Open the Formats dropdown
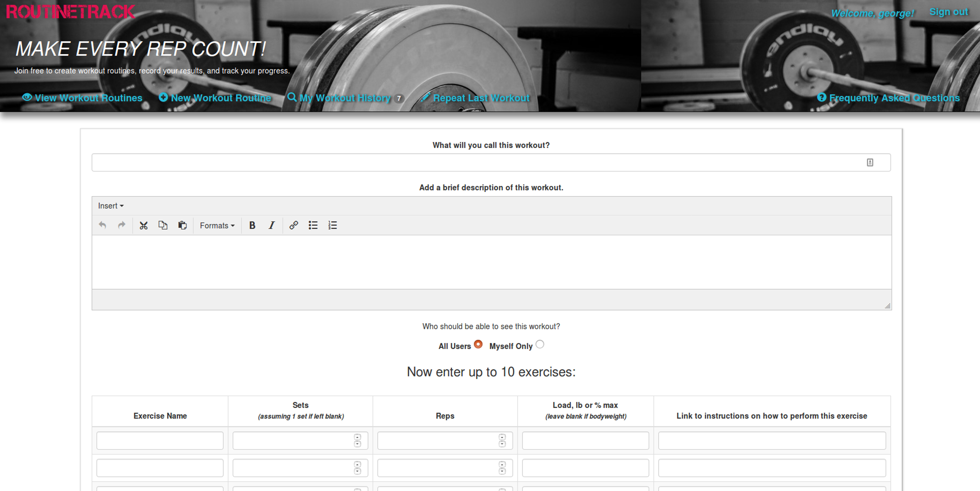980x491 pixels. click(x=217, y=225)
